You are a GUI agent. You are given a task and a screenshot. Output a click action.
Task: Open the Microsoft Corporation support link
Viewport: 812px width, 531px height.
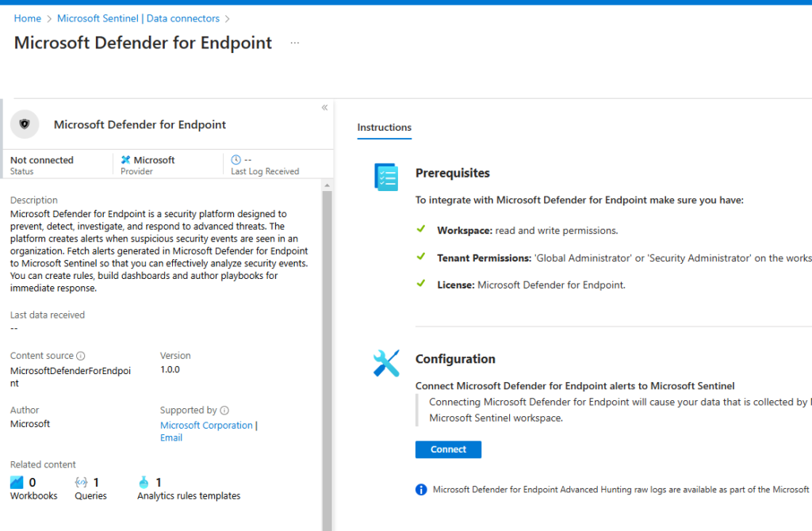click(x=206, y=425)
